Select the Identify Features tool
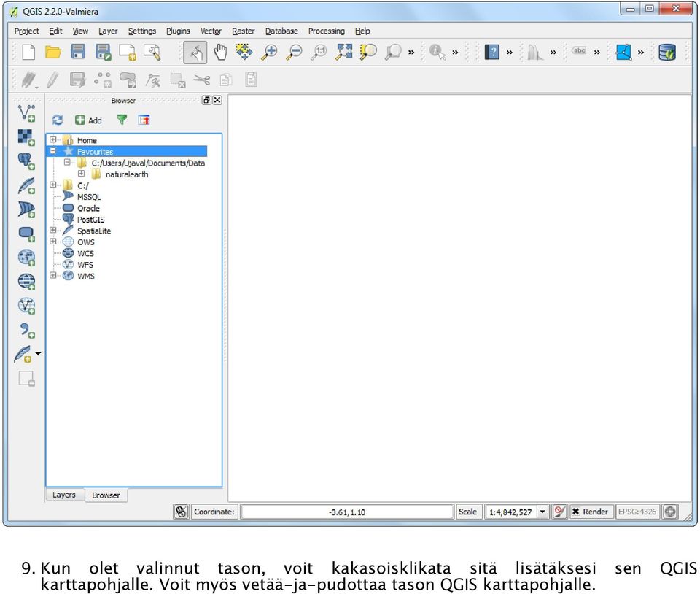The height and width of the screenshot is (594, 700). click(x=437, y=53)
